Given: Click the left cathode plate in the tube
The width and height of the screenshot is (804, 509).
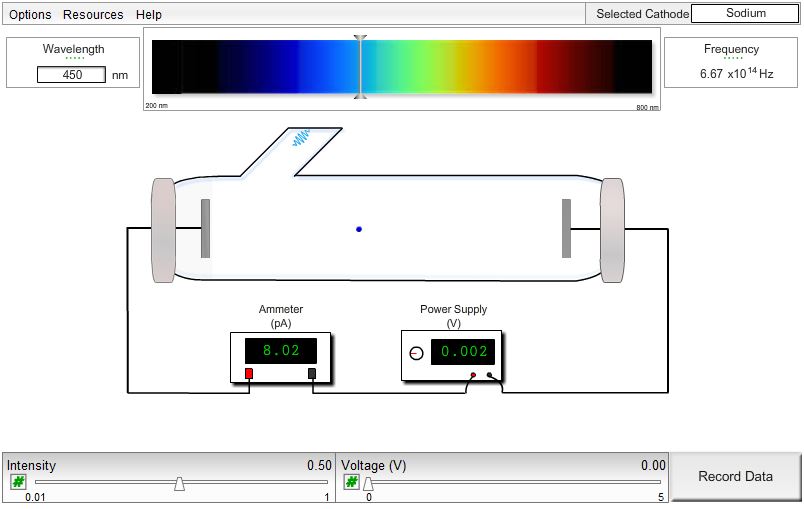Looking at the screenshot, I should [206, 229].
